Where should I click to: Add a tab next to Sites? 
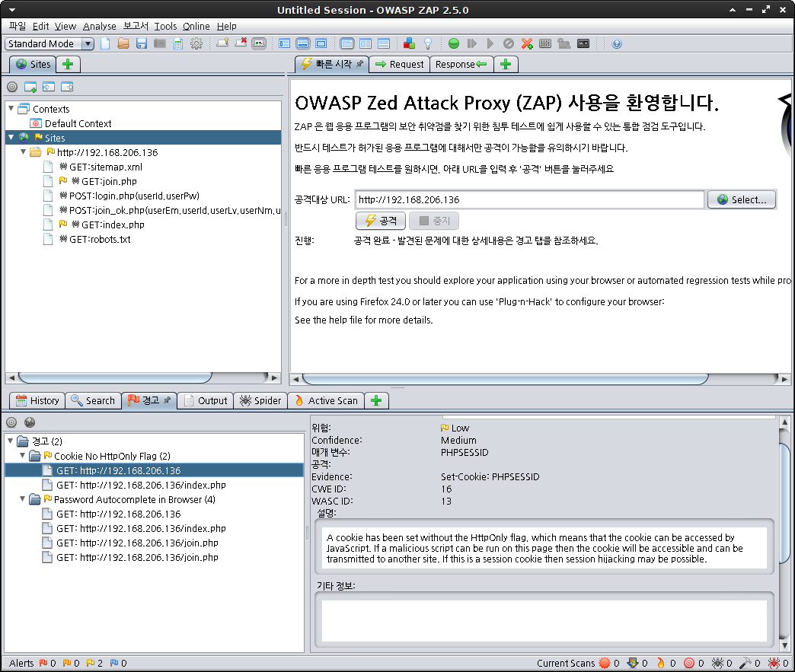coord(68,65)
